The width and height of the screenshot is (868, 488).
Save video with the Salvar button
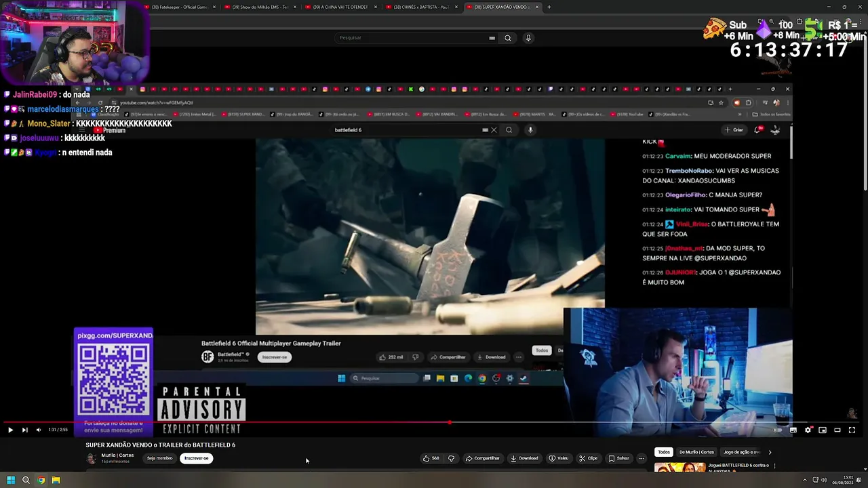tap(619, 458)
